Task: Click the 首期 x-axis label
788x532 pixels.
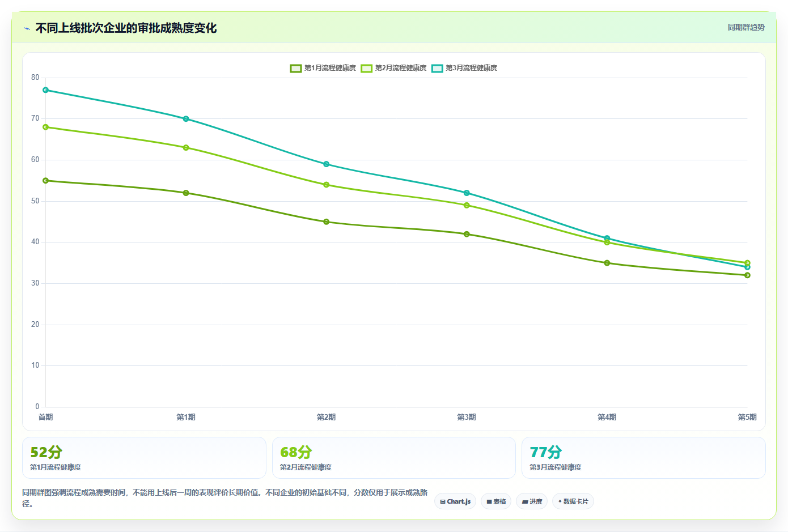Action: 45,417
